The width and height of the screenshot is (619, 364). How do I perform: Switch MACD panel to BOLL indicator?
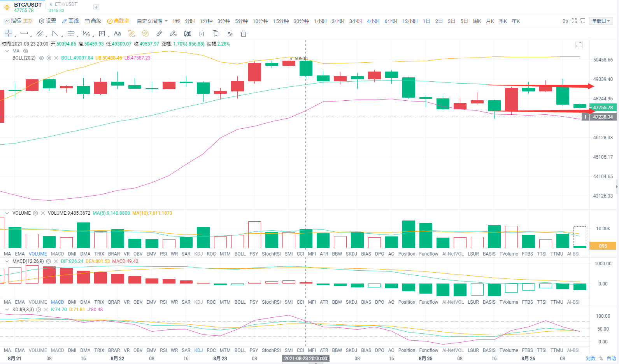[x=240, y=302]
